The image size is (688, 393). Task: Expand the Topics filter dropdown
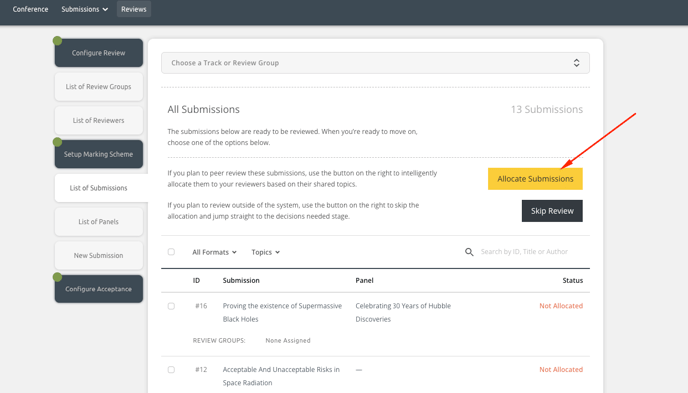(265, 252)
